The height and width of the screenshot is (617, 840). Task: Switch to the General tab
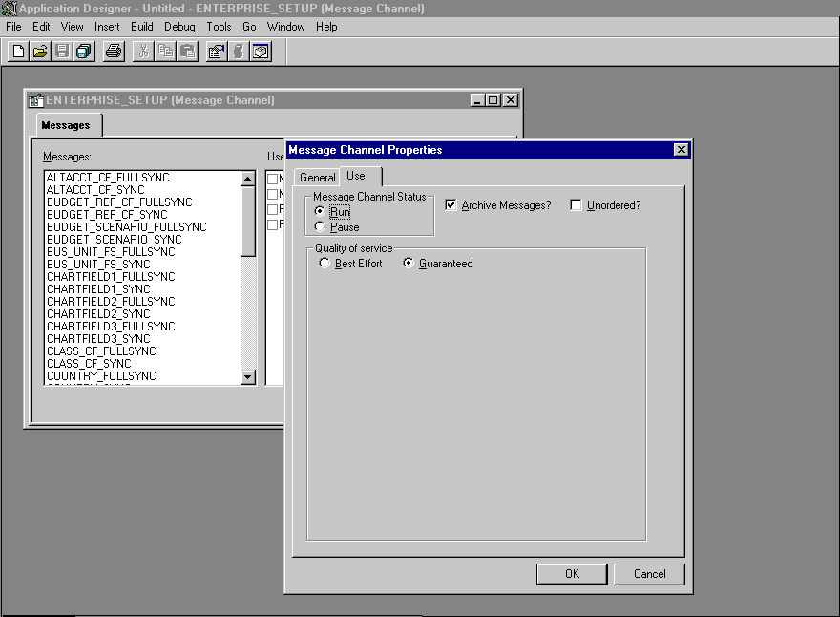(317, 177)
